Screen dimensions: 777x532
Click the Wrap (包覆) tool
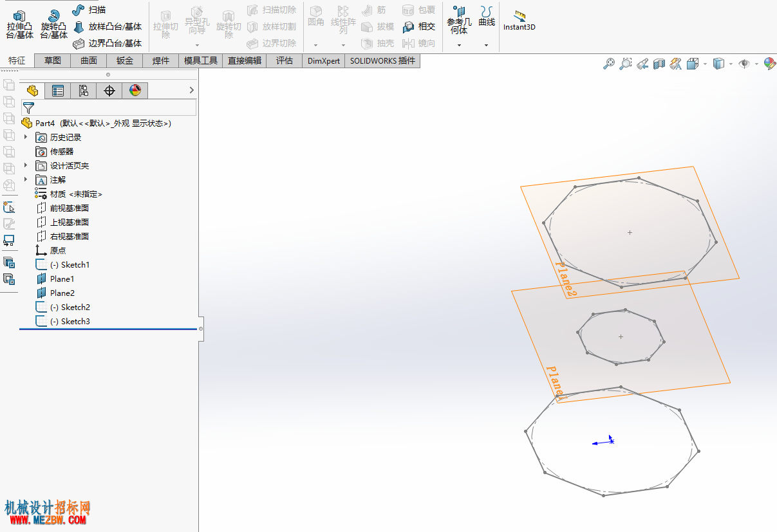[418, 10]
